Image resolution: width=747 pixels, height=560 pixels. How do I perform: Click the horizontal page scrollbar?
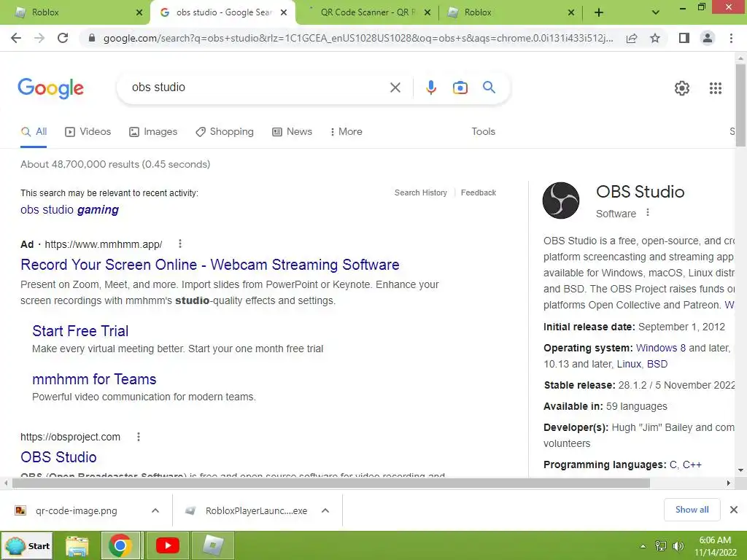330,483
